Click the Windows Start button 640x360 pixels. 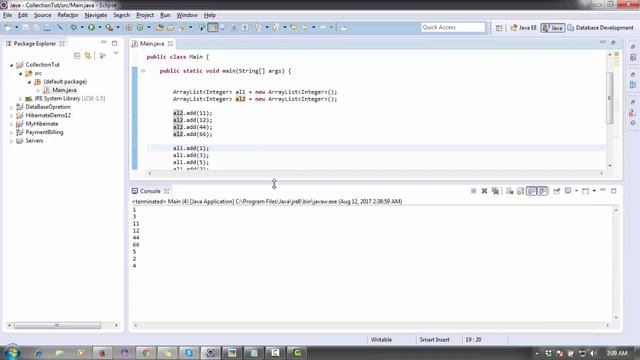click(x=12, y=352)
